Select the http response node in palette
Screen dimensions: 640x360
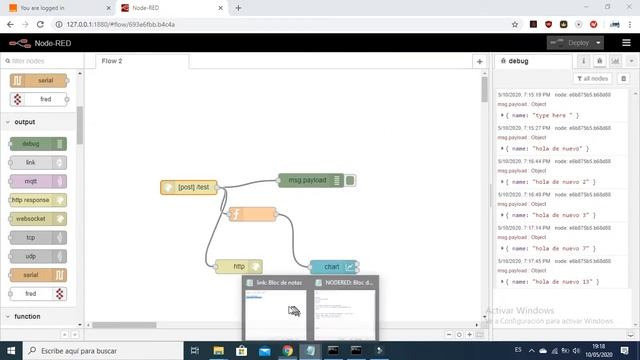tap(38, 200)
